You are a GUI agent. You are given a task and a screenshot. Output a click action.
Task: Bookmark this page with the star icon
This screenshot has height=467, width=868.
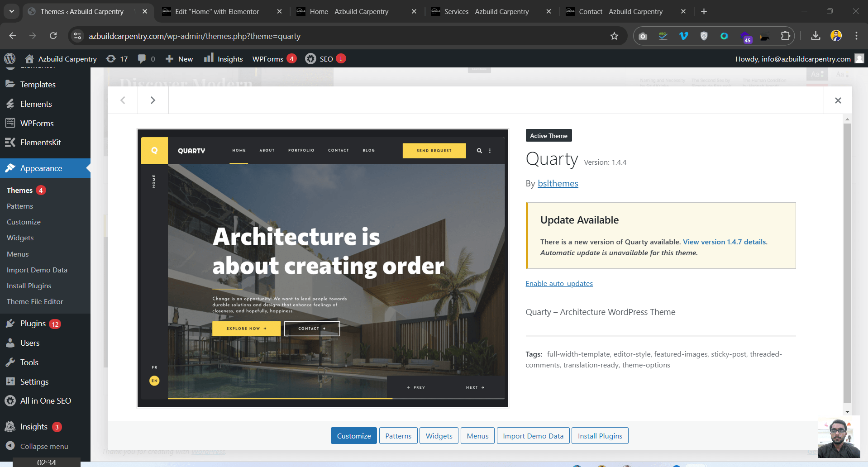click(x=614, y=36)
